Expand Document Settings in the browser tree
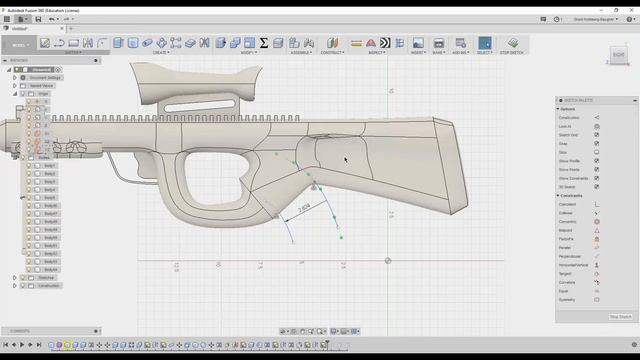The width and height of the screenshot is (640, 360). pyautogui.click(x=15, y=78)
